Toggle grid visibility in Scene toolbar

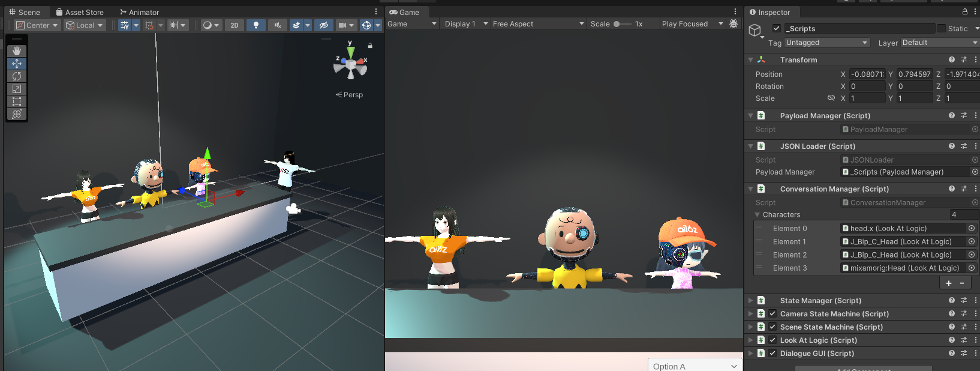(125, 25)
